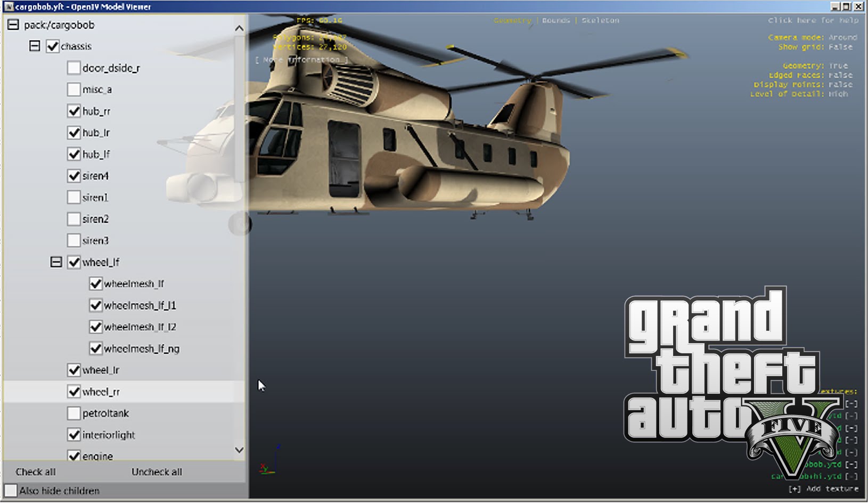Enable the door_dside_r checkbox
Screen dimensions: 868x504
point(74,68)
